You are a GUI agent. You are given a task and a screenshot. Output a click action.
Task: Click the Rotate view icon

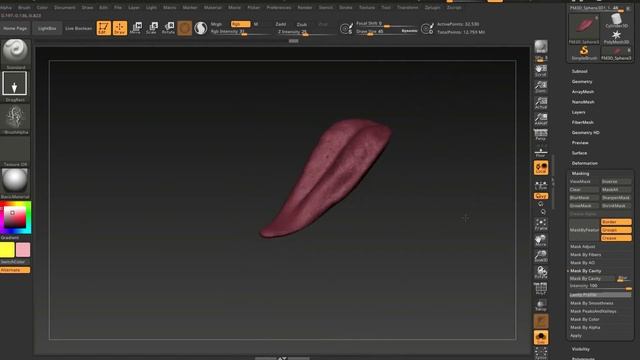click(541, 272)
